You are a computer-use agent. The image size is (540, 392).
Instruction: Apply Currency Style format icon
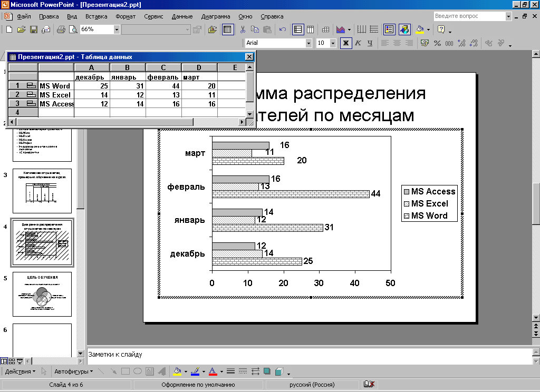coord(425,43)
